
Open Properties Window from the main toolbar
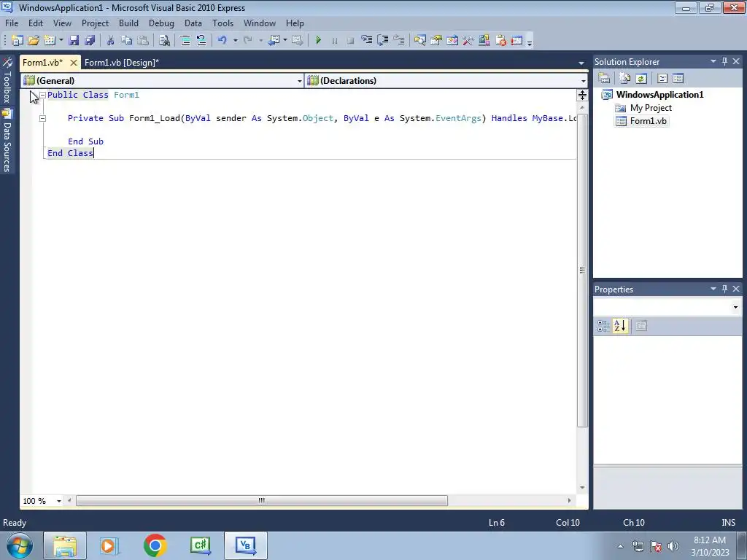point(436,41)
